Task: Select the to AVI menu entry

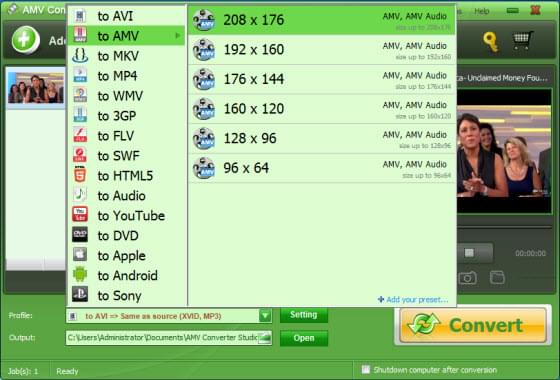Action: [x=126, y=16]
